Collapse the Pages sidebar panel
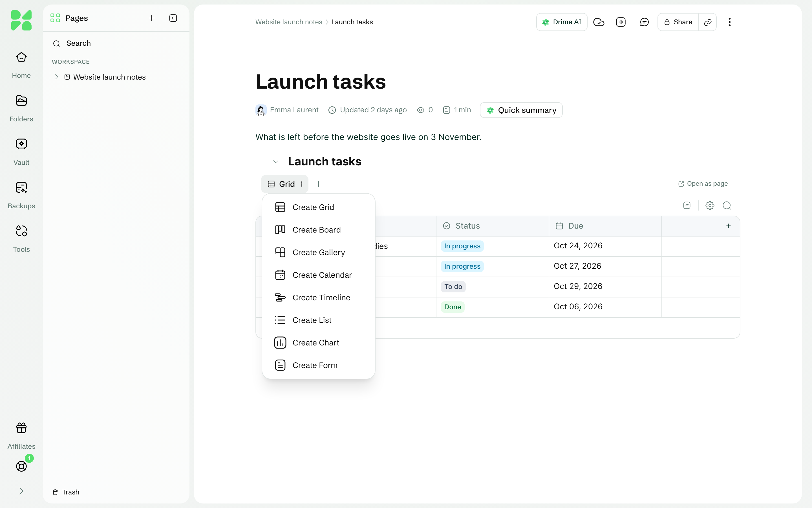Viewport: 812px width, 508px height. click(173, 18)
